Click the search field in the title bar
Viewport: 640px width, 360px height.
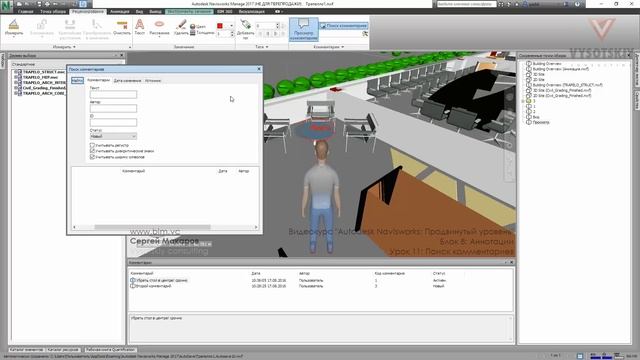point(466,4)
